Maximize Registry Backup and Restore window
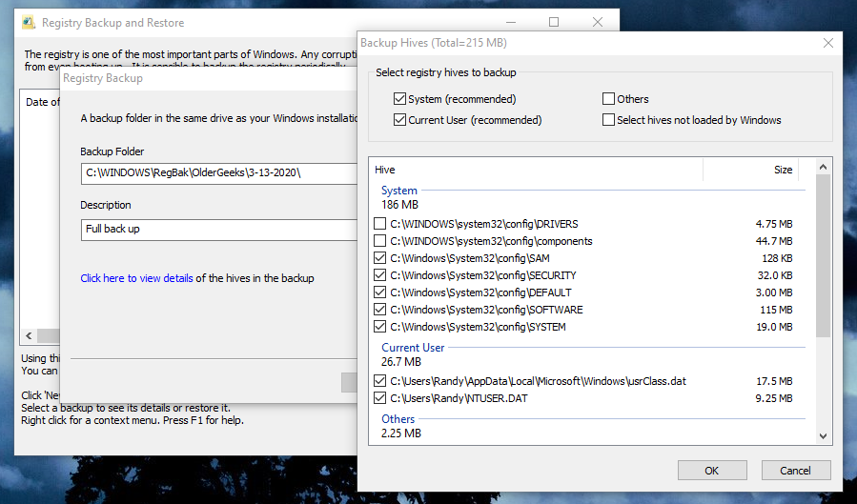This screenshot has height=504, width=857. pos(554,22)
